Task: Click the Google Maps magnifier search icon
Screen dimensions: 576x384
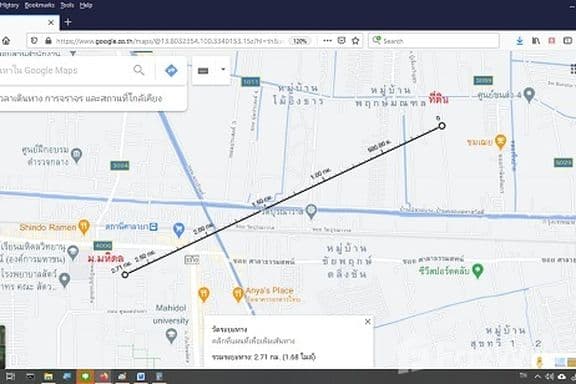Action: click(x=139, y=70)
